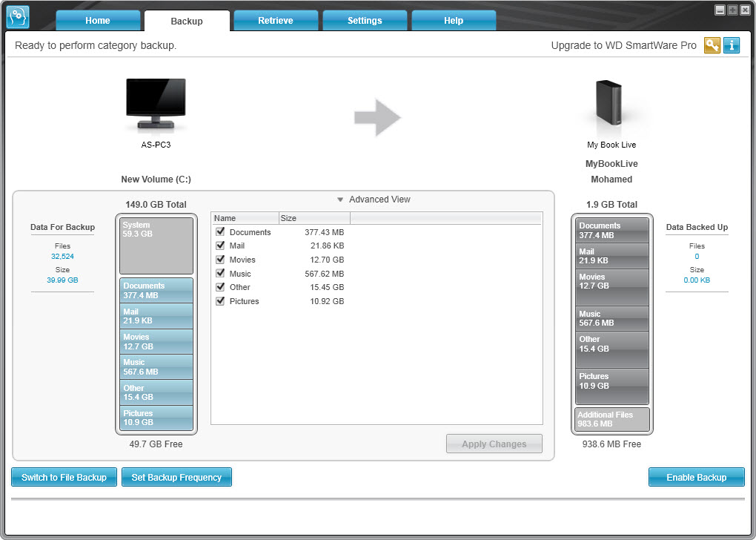Select the Backup tab
This screenshot has width=756, height=540.
(x=187, y=21)
